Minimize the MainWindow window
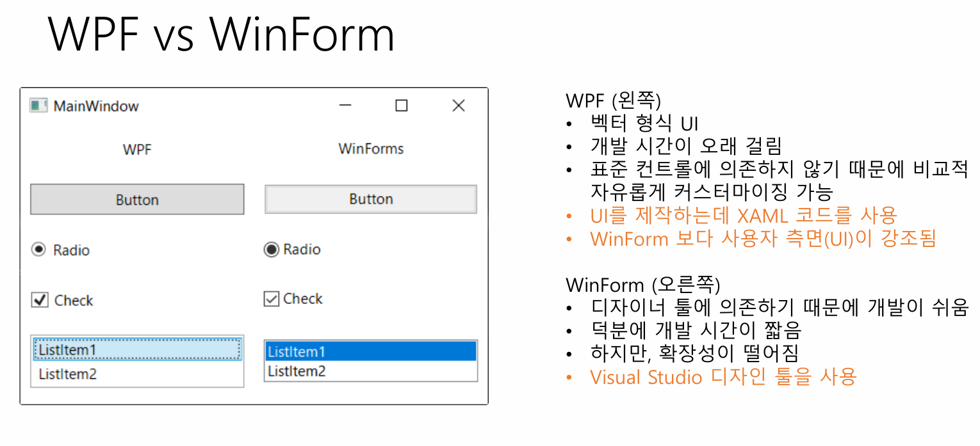Image resolution: width=980 pixels, height=446 pixels. [x=345, y=106]
